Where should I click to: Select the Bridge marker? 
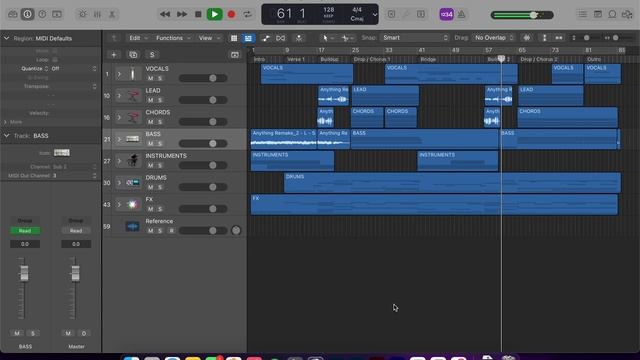pos(428,59)
